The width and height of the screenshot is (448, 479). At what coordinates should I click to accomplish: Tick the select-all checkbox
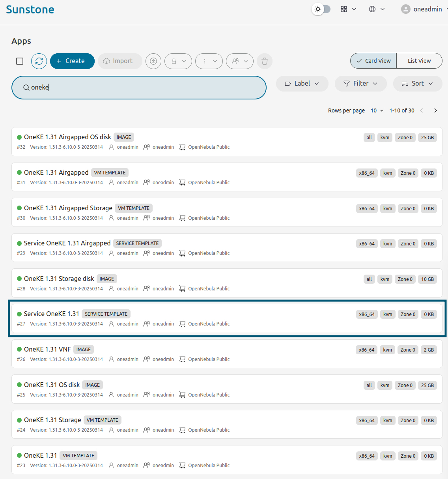click(x=20, y=61)
